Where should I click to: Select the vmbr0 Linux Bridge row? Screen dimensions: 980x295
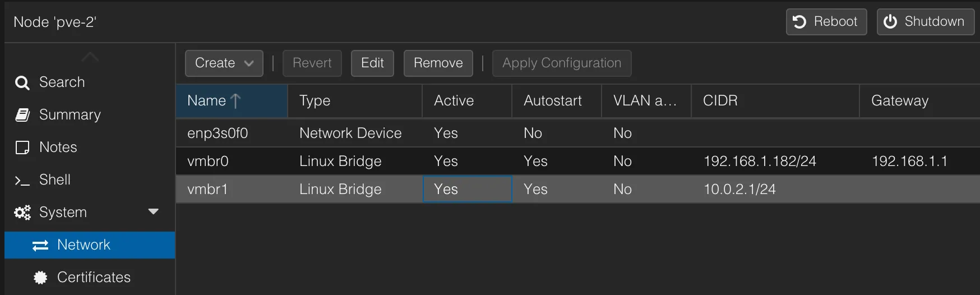[340, 162]
